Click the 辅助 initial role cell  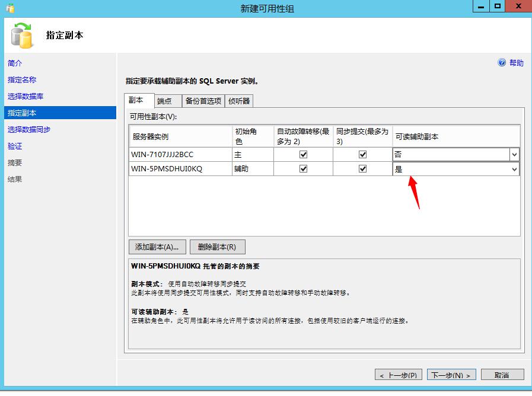point(253,169)
